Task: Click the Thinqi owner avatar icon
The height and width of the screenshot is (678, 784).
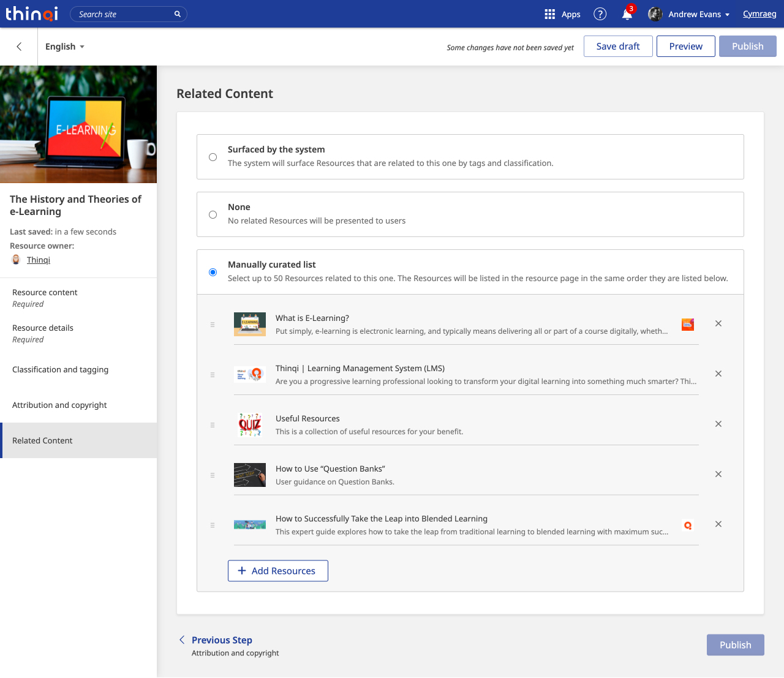Action: [x=16, y=260]
